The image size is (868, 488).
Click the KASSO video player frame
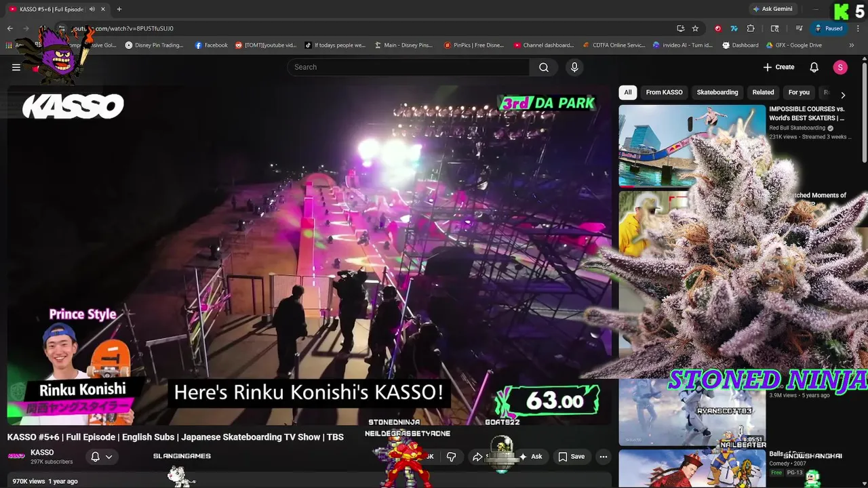click(309, 256)
